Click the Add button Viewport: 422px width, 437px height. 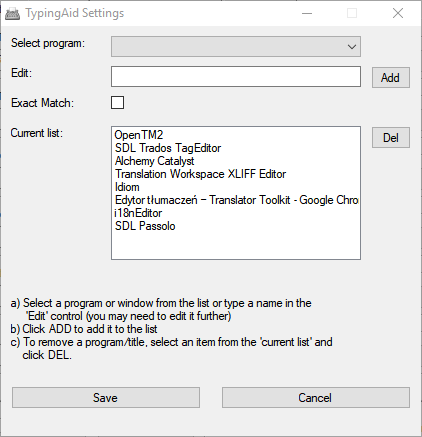(x=391, y=78)
